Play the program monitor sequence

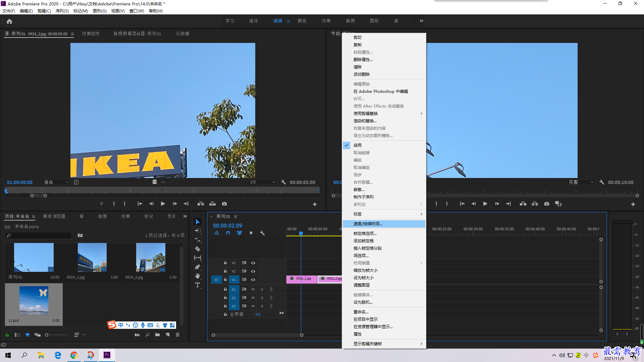[x=485, y=204]
